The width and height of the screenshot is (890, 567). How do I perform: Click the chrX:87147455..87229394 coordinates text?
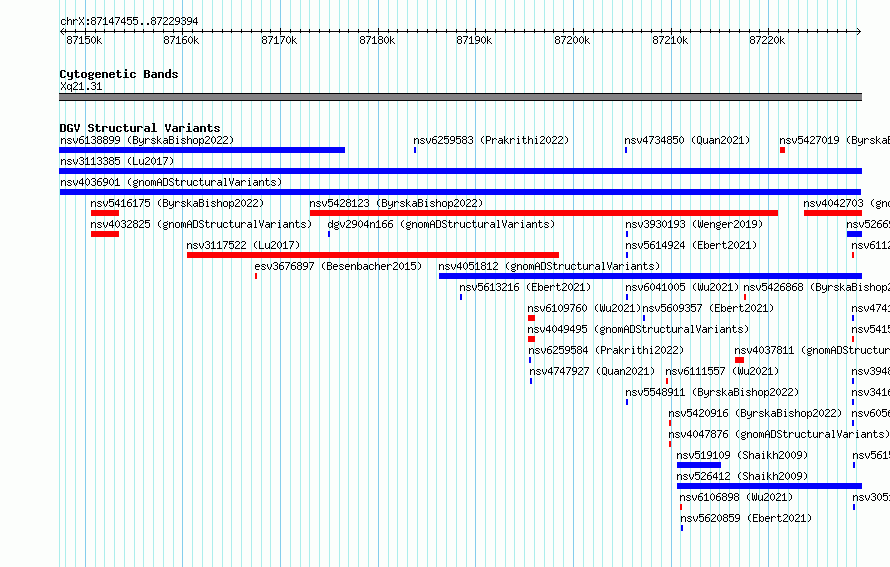click(129, 22)
